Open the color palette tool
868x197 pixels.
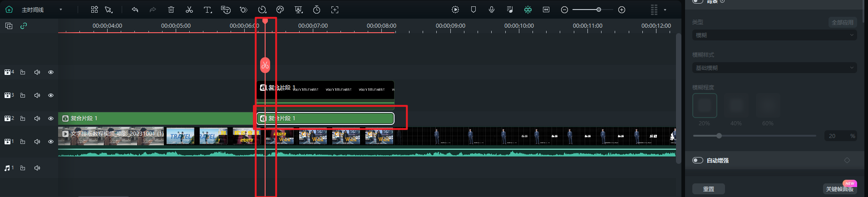(x=280, y=10)
